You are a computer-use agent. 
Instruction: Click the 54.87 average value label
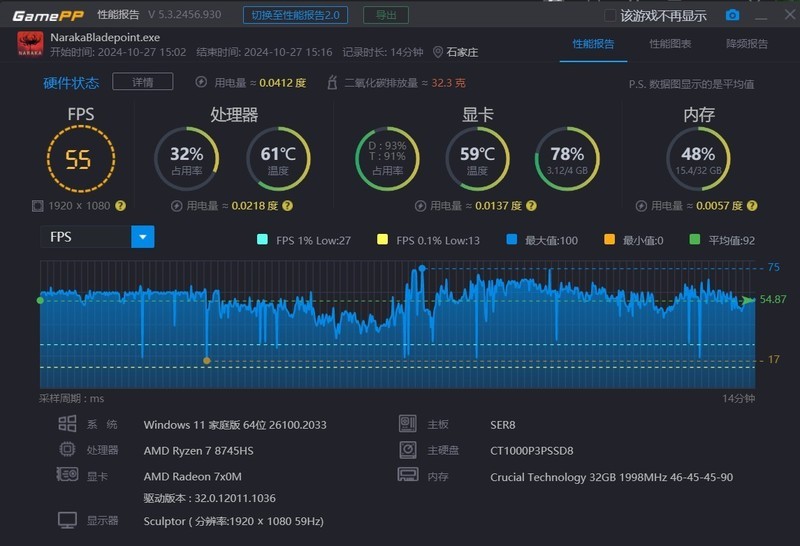pyautogui.click(x=773, y=299)
